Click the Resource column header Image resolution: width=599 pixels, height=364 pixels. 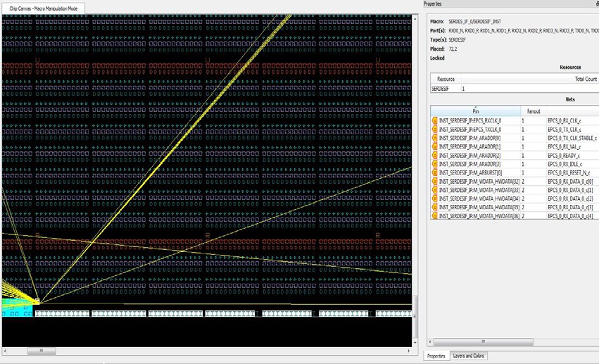(x=446, y=80)
